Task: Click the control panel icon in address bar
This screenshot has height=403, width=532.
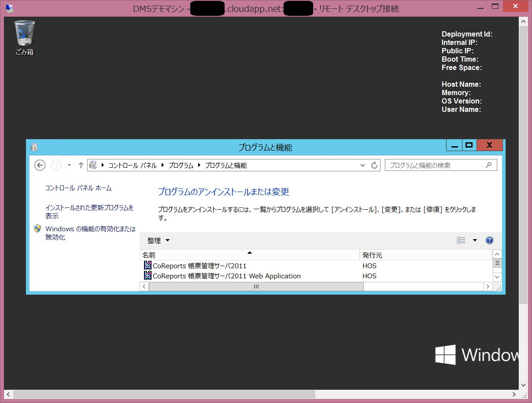Action: (x=93, y=165)
